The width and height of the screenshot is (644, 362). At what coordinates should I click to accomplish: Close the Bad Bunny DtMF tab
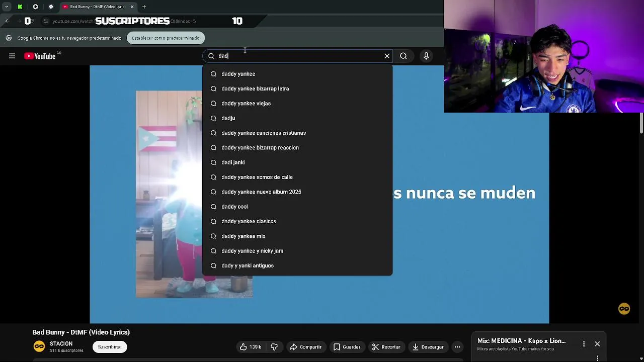[x=132, y=7]
